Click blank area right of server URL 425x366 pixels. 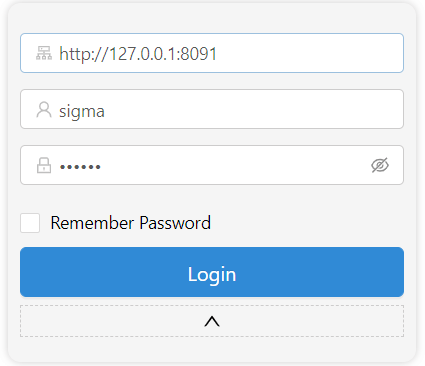(x=310, y=53)
